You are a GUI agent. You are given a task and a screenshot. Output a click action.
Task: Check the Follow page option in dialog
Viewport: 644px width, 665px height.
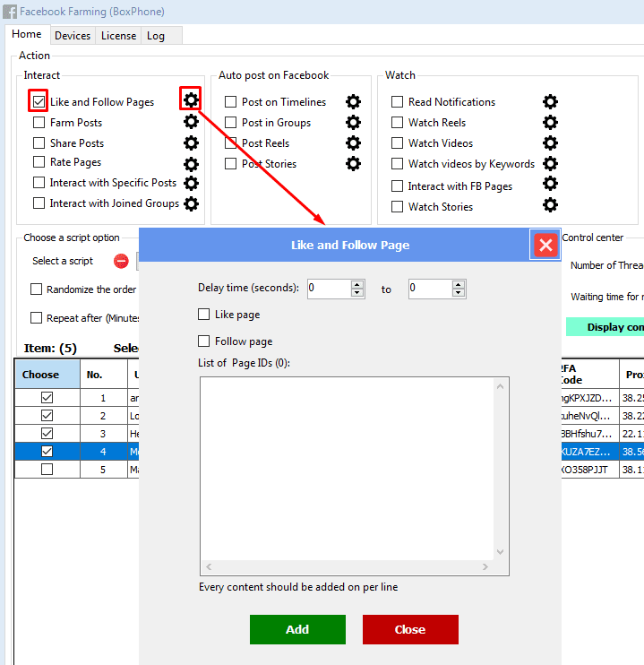pyautogui.click(x=203, y=341)
